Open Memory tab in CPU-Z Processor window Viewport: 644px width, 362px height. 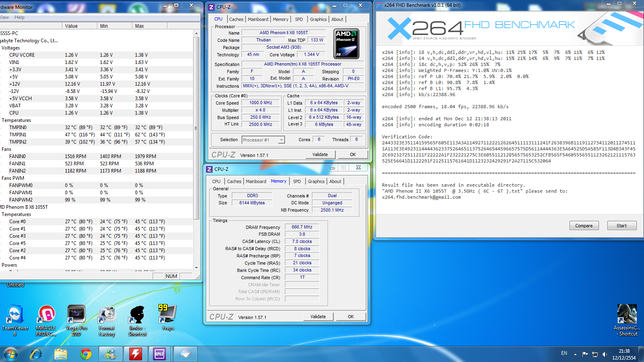point(281,19)
